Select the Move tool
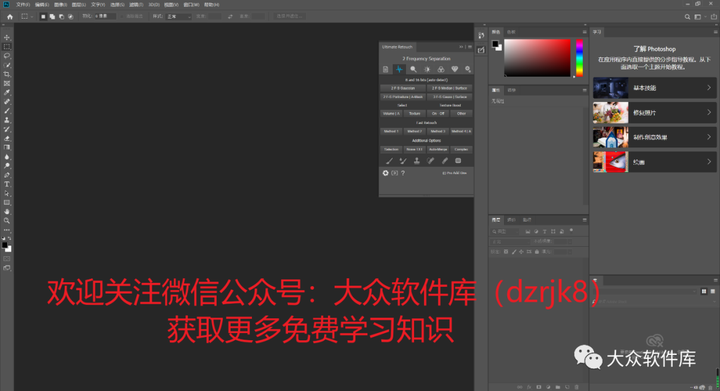 (x=7, y=38)
